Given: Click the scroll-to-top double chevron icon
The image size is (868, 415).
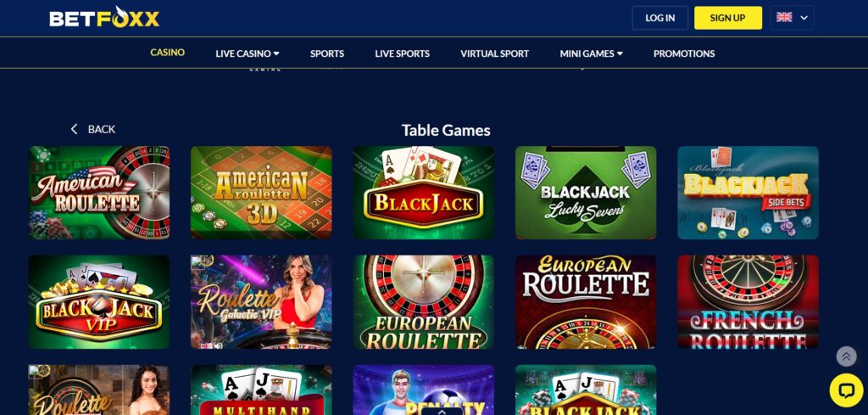Looking at the screenshot, I should point(846,356).
